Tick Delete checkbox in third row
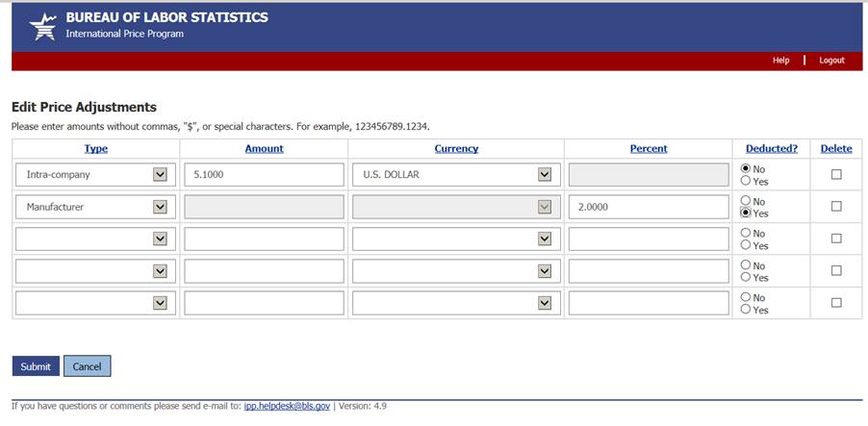This screenshot has height=426, width=868. (836, 238)
